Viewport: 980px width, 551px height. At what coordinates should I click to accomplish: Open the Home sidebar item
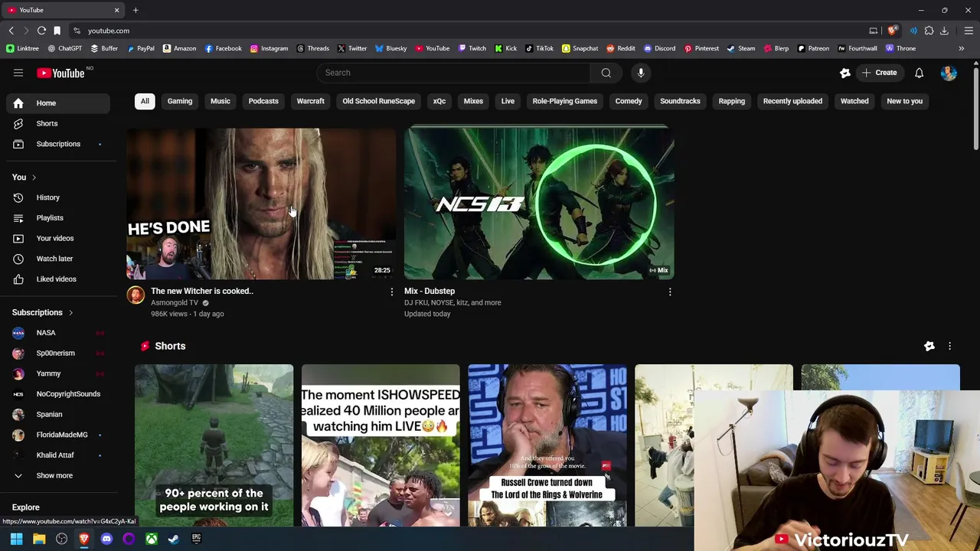[x=58, y=103]
